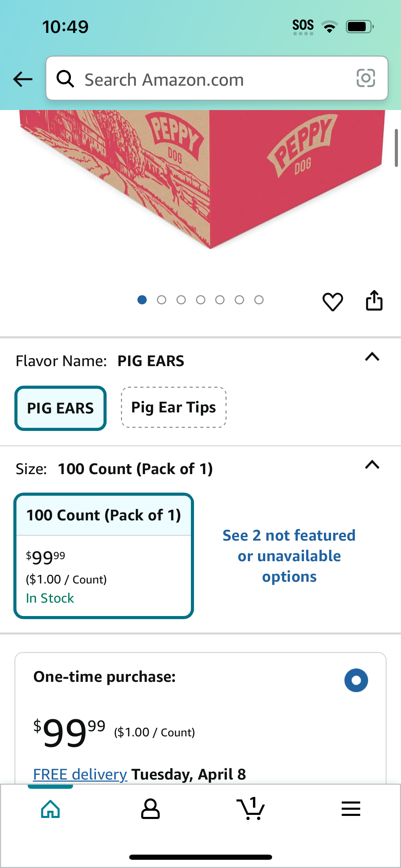Tap the magnifying glass search icon
This screenshot has width=401, height=868.
tap(65, 79)
